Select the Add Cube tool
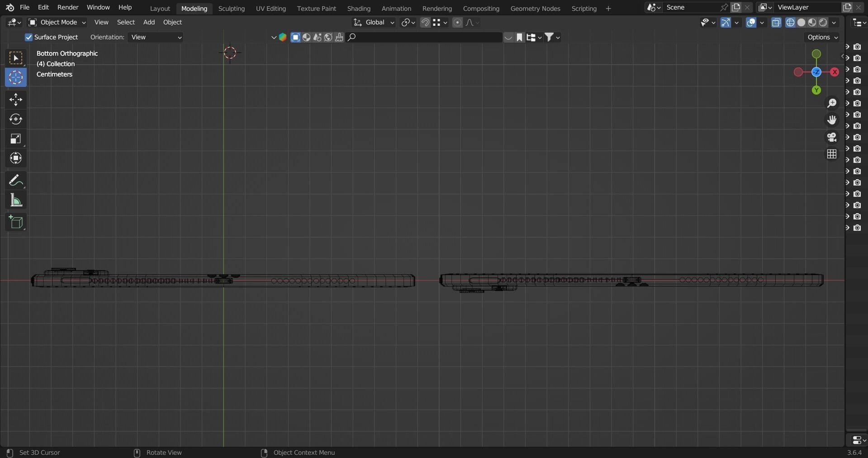The width and height of the screenshot is (868, 458). pos(16,222)
